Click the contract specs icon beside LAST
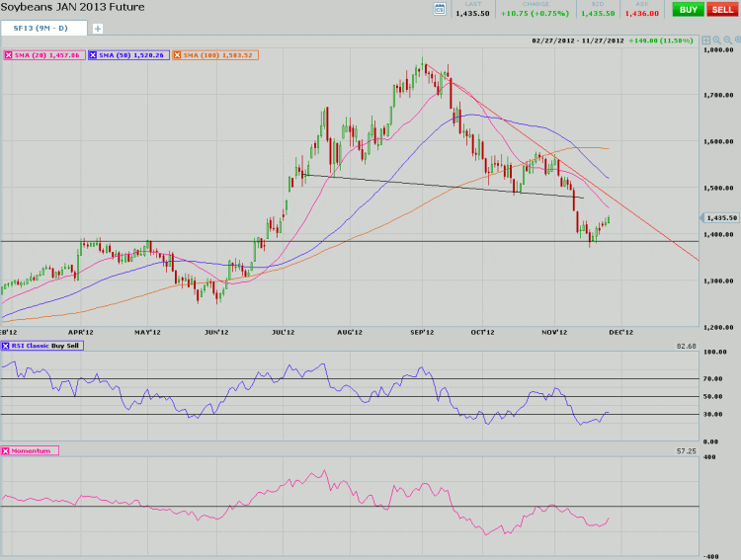The image size is (741, 560). (x=439, y=9)
